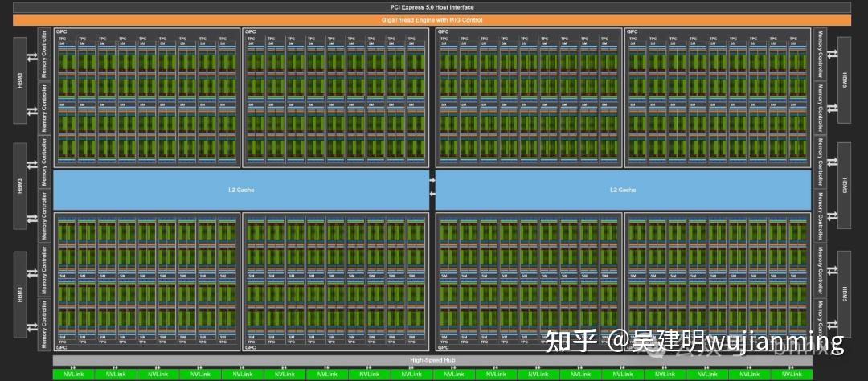868x381 pixels.
Task: Click the GPC label of the top-right cluster
Action: (x=632, y=31)
